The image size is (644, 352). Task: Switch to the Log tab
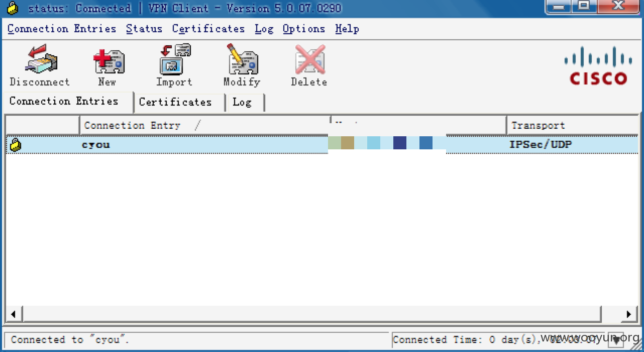244,102
